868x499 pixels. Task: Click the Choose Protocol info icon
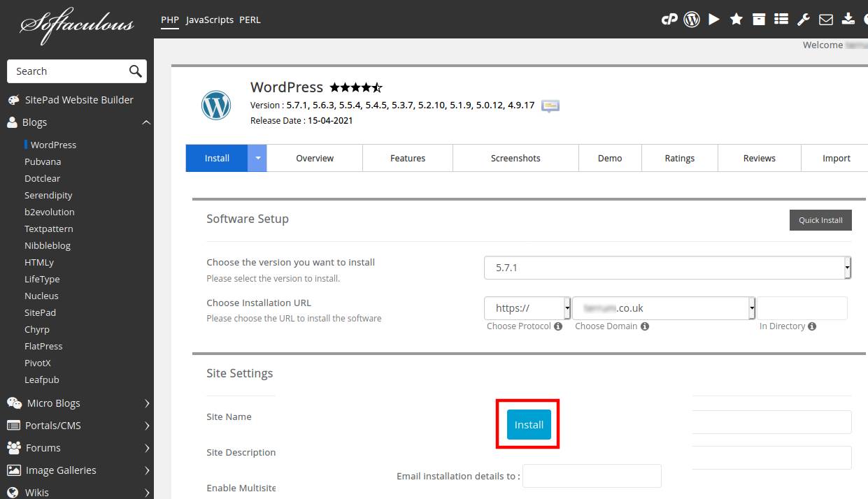click(x=558, y=326)
